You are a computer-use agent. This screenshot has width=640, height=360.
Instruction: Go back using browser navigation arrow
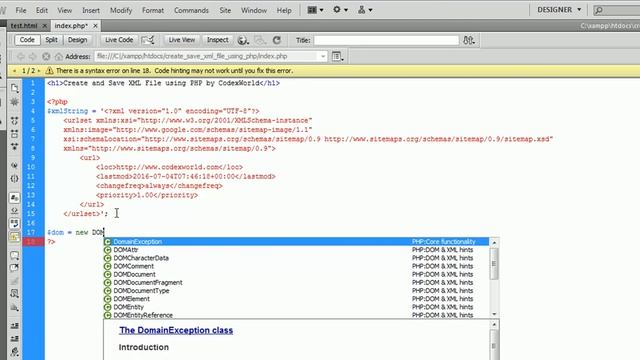(x=20, y=56)
